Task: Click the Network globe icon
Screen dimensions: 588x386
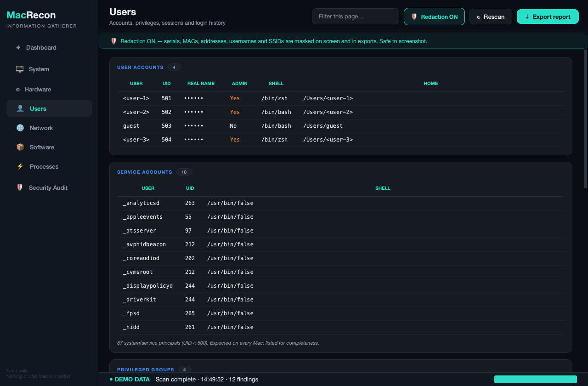Action: tap(20, 128)
